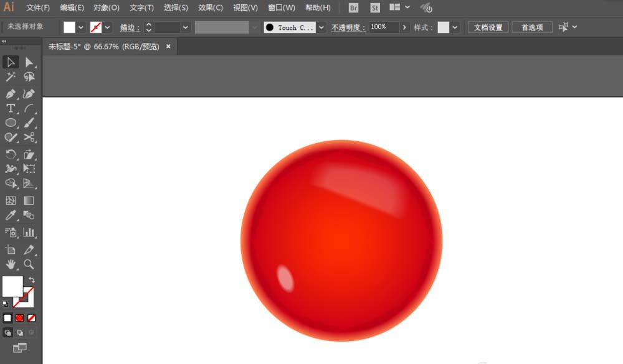623x364 pixels.
Task: Click the 首选项 button
Action: click(x=532, y=27)
